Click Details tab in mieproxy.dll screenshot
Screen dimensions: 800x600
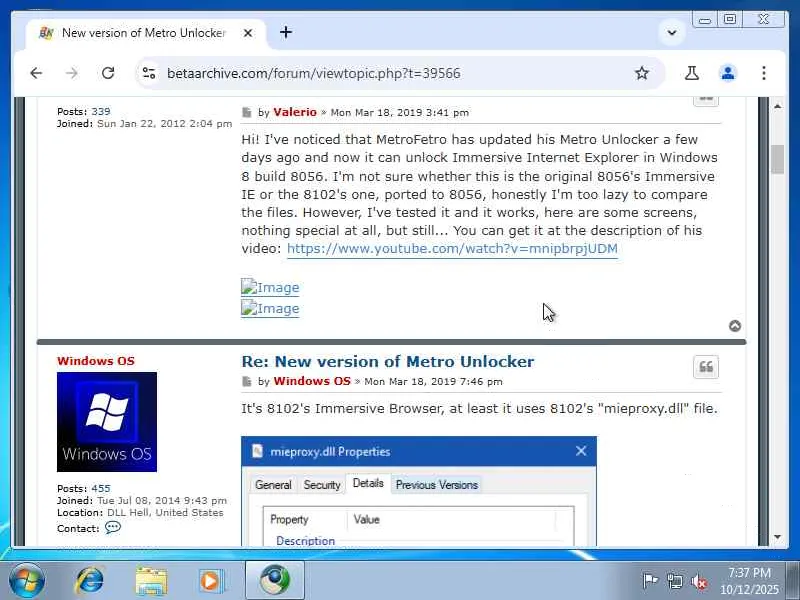[368, 483]
